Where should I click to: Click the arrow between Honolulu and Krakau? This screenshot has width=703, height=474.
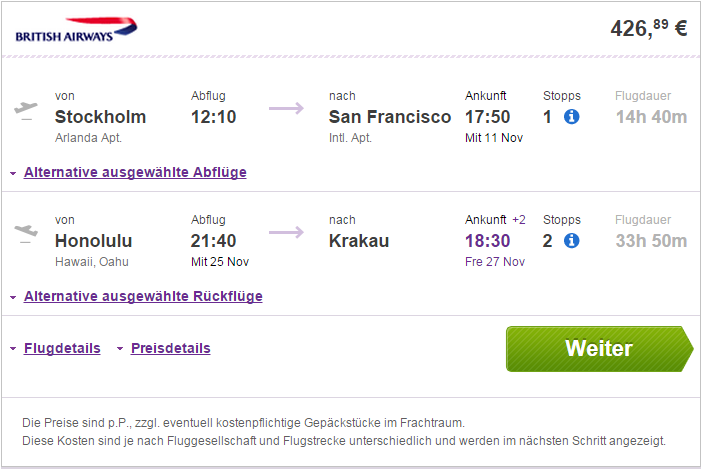tap(286, 232)
